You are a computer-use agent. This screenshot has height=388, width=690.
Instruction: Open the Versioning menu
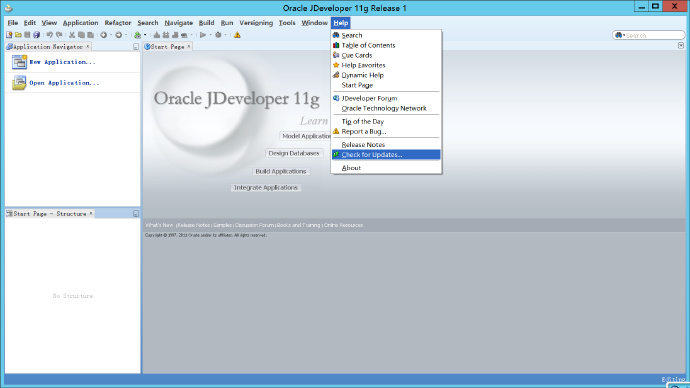256,23
